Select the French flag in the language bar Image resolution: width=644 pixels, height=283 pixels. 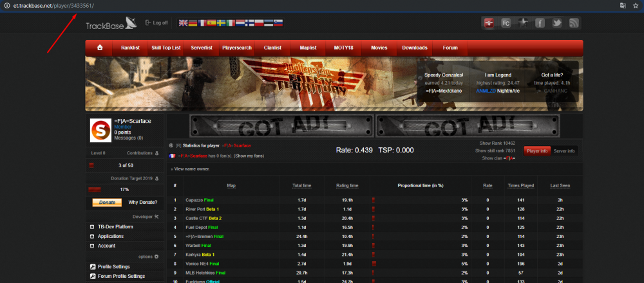click(202, 23)
